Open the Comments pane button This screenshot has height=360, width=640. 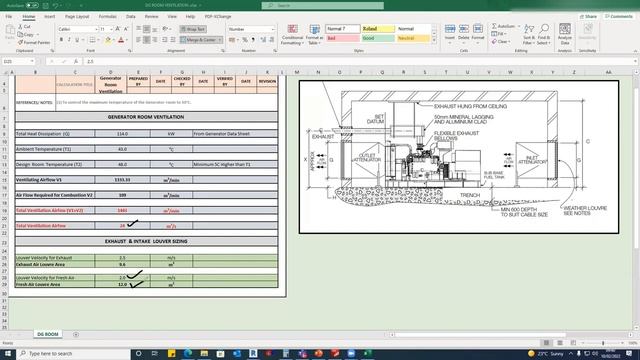[x=618, y=16]
